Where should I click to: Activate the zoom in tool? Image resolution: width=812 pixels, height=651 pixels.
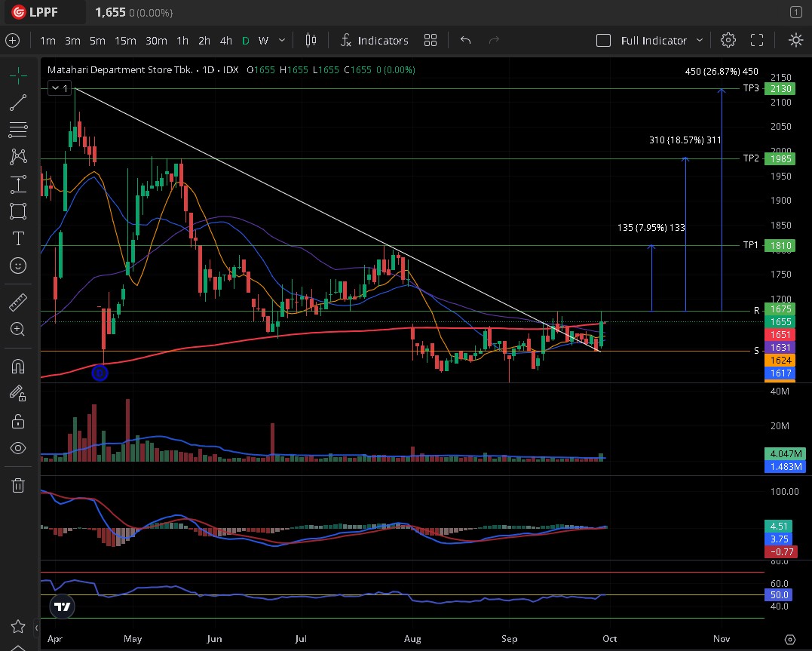click(x=18, y=329)
